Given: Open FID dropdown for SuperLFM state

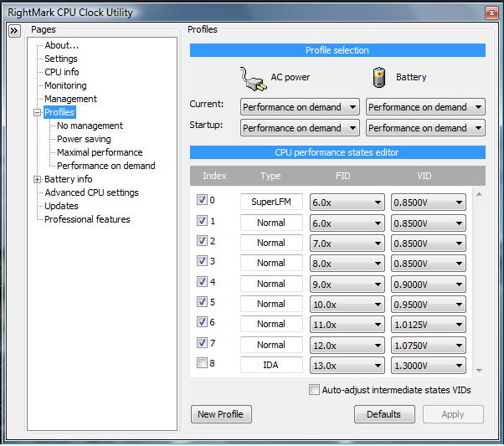Looking at the screenshot, I should (347, 202).
